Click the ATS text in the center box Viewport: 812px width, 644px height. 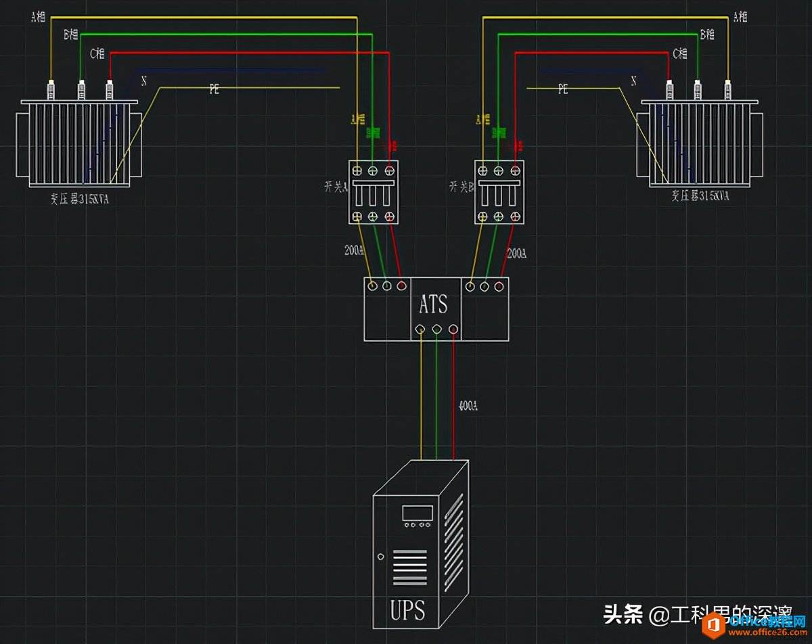point(433,304)
